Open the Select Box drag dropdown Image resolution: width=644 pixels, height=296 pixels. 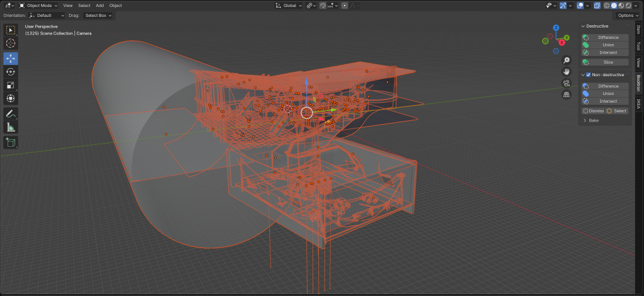coord(99,15)
